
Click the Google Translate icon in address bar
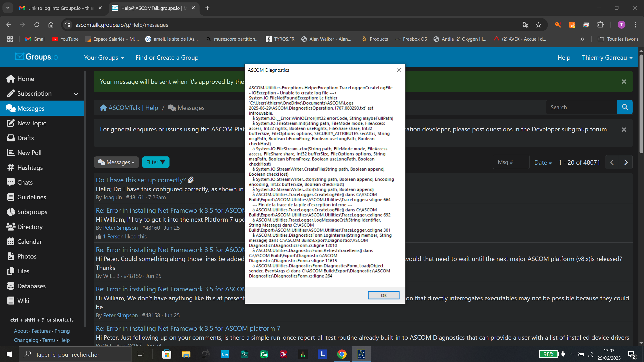[x=525, y=25]
